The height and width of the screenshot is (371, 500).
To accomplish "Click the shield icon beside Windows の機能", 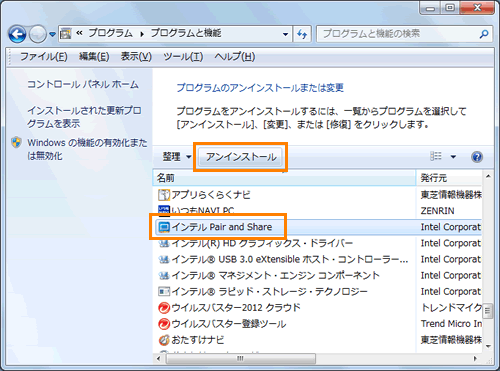I will (x=16, y=142).
